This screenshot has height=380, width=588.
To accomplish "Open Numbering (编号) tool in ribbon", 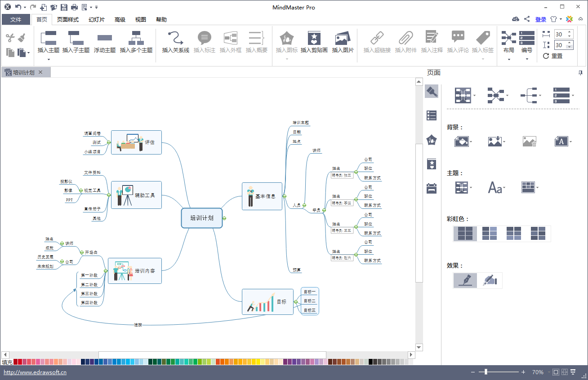I will (x=527, y=42).
